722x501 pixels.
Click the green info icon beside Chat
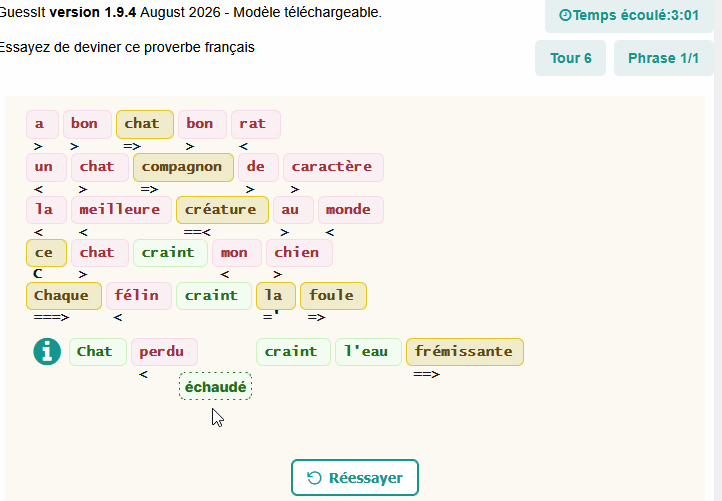(x=47, y=351)
